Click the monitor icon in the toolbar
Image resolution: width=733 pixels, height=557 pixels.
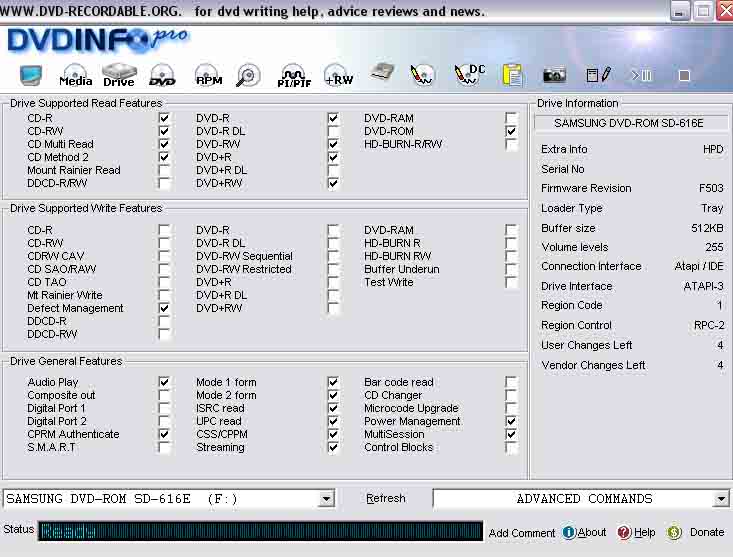(31, 75)
